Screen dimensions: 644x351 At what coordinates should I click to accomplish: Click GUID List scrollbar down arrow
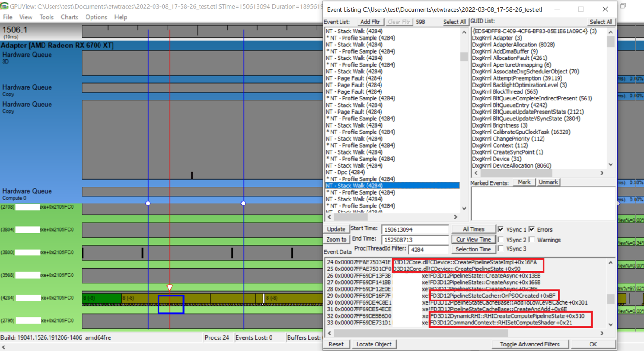(x=611, y=164)
